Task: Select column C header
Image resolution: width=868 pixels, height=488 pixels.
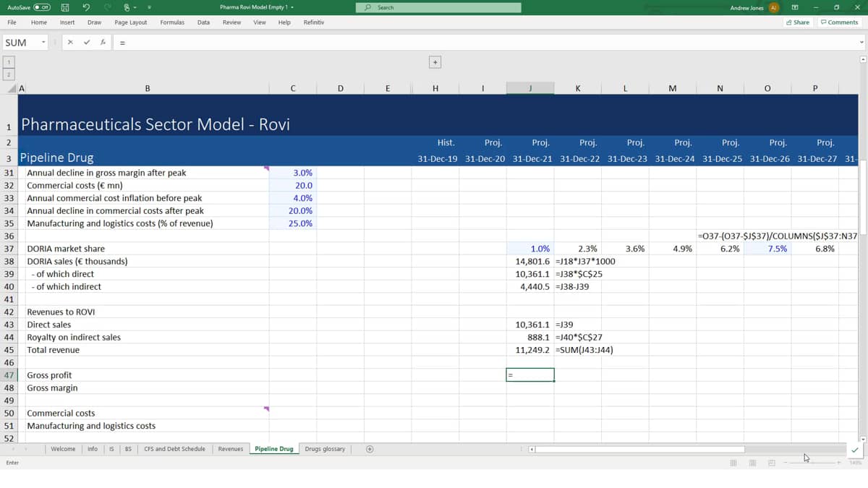Action: click(293, 88)
